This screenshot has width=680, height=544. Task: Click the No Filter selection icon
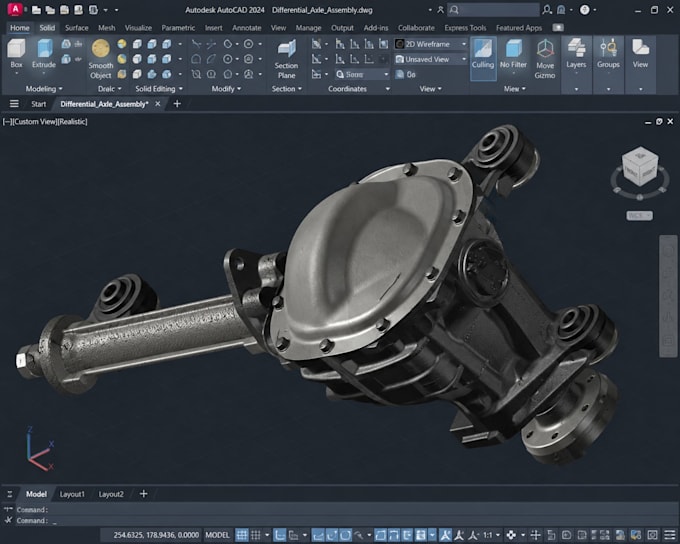(x=513, y=54)
